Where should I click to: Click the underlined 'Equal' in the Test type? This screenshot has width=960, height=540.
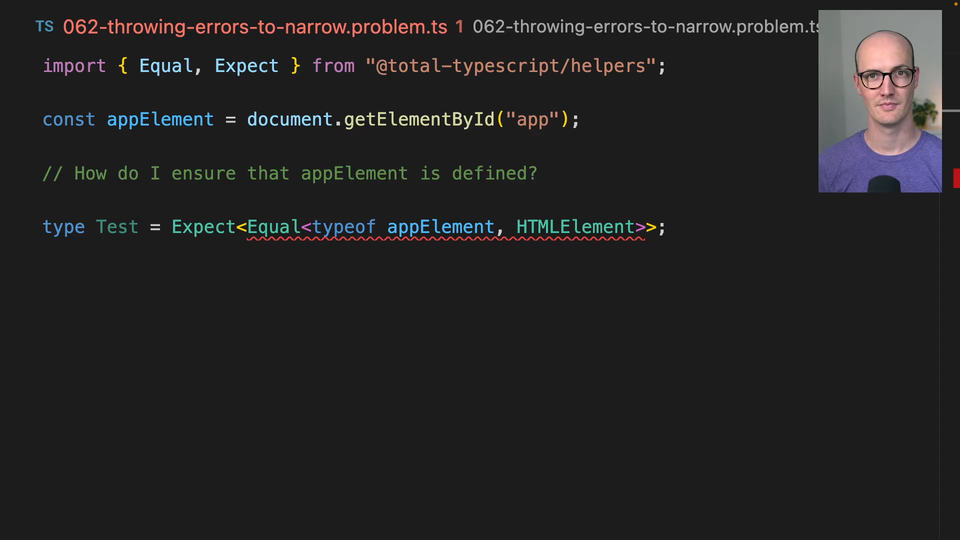coord(273,228)
